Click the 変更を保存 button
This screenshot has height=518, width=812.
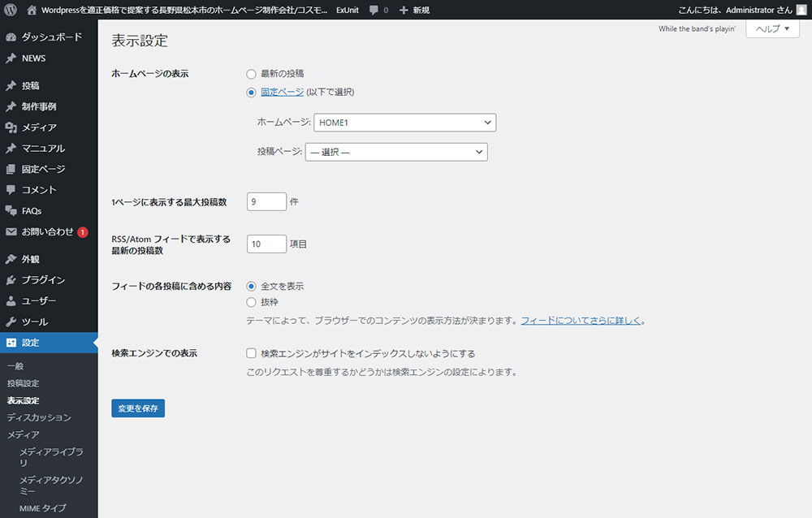pyautogui.click(x=138, y=408)
